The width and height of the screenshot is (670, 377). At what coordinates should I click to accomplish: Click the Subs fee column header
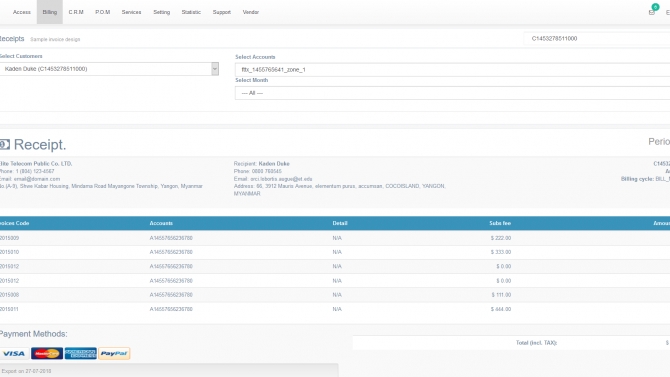point(500,223)
